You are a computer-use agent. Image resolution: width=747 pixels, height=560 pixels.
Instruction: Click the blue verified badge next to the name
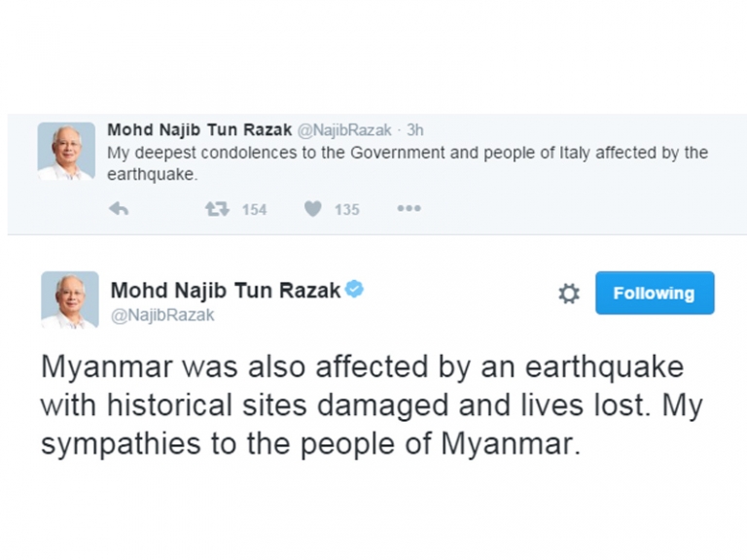click(355, 289)
